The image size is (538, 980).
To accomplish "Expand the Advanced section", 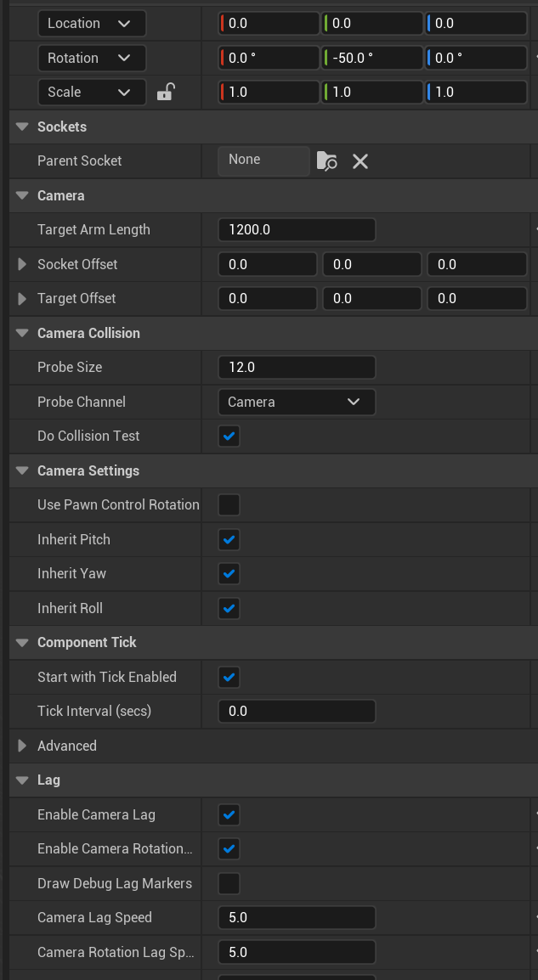I will coord(22,746).
